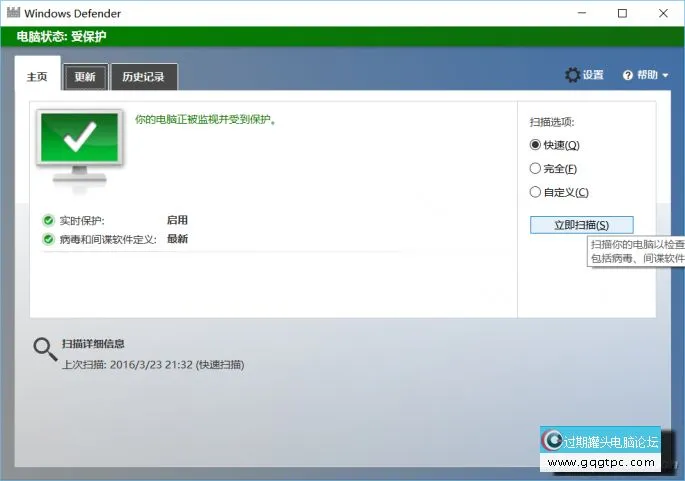The width and height of the screenshot is (685, 481).
Task: Click the 启用 status value
Action: coord(177,220)
